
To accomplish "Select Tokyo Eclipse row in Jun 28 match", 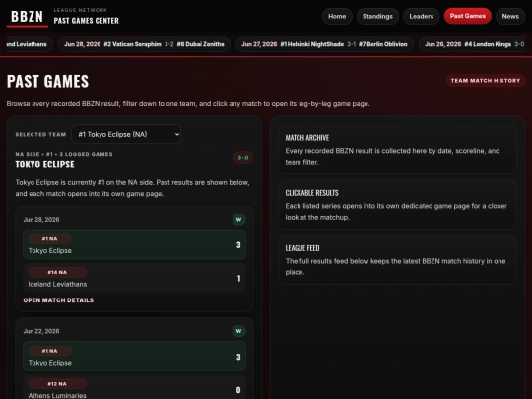I will (134, 244).
